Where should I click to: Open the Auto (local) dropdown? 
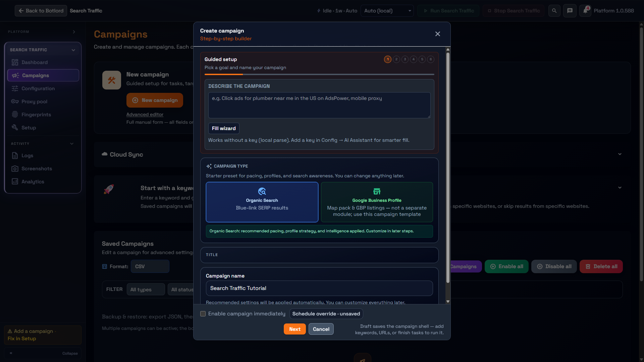387,11
